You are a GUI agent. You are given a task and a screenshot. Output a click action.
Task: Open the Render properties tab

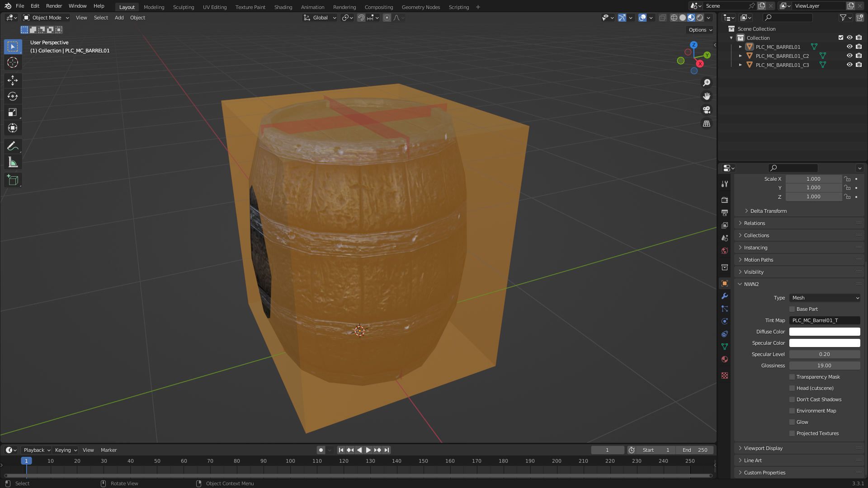(x=725, y=200)
